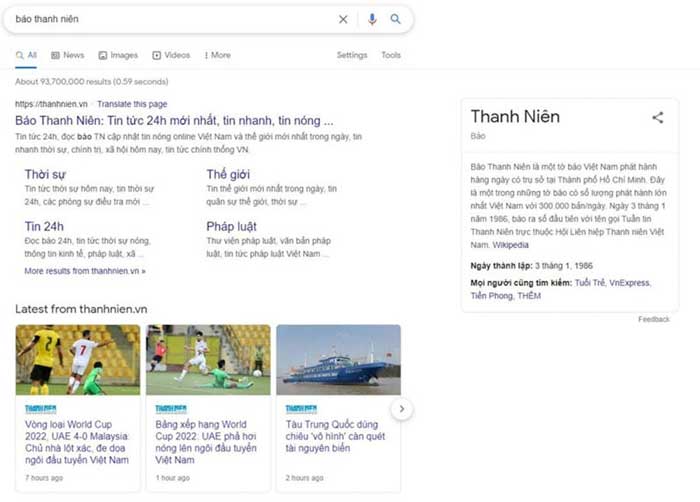Switch to the News tab
The image size is (700, 502).
click(x=68, y=55)
